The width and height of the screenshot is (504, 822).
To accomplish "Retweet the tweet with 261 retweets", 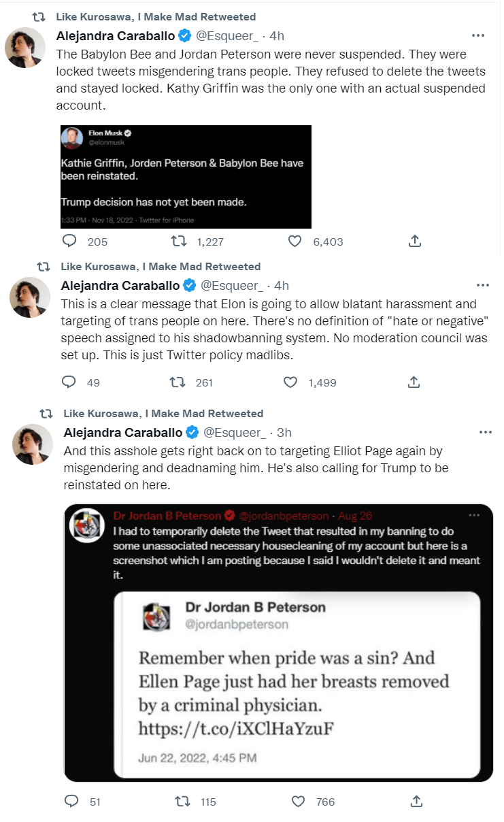I will click(178, 382).
